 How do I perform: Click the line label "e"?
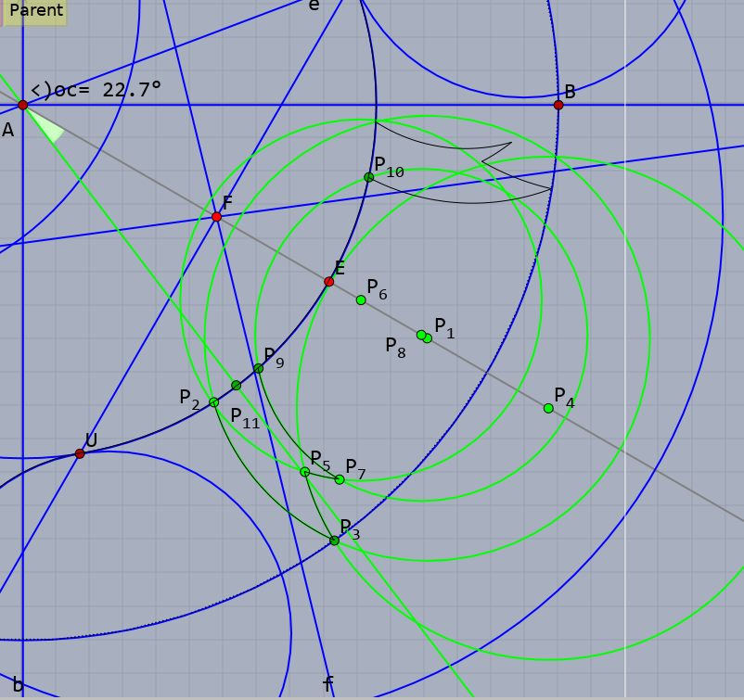(x=314, y=6)
